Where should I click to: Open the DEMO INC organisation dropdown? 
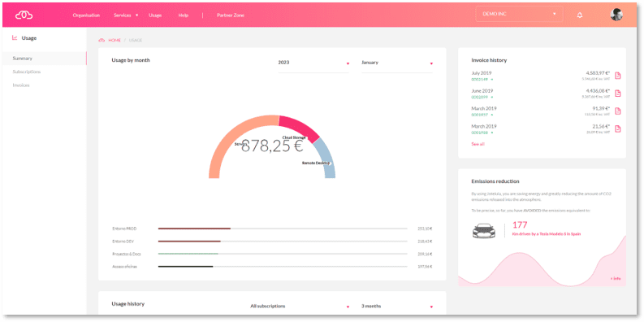tap(519, 14)
